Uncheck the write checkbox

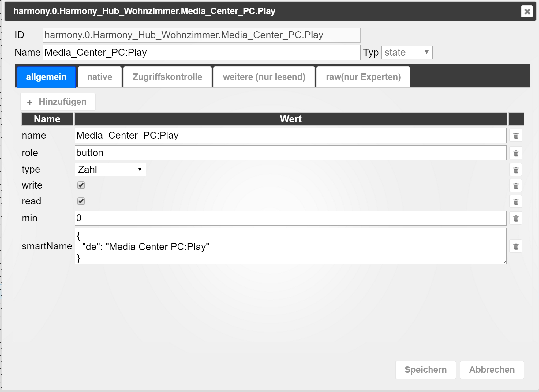click(81, 185)
